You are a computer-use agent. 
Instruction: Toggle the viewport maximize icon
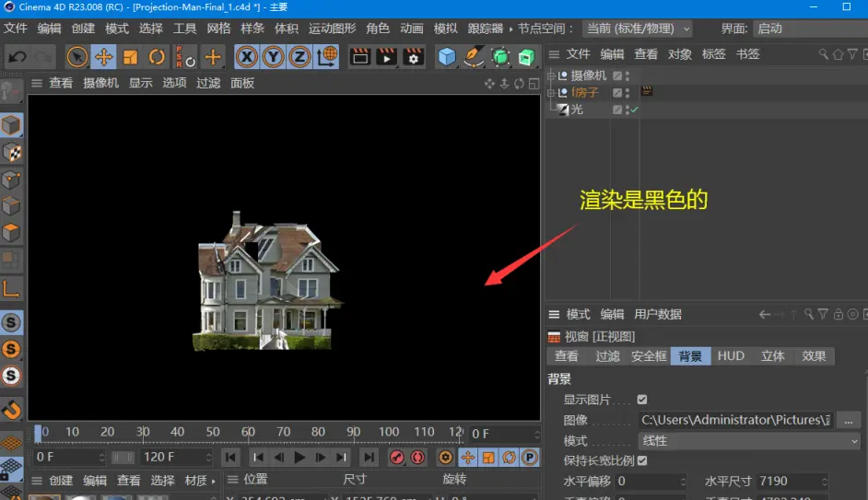pyautogui.click(x=534, y=84)
